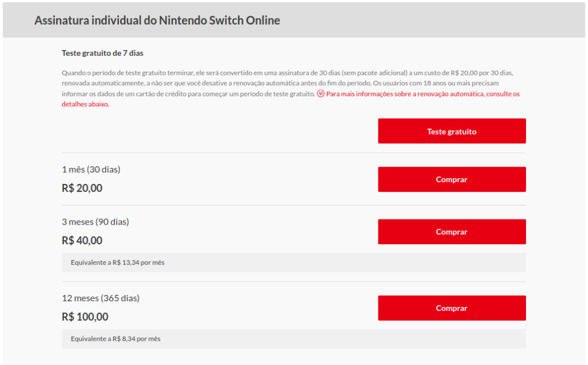Click the Equivalente a R$ 13,34 por mês note
Screen dimensions: 588x365
117,263
